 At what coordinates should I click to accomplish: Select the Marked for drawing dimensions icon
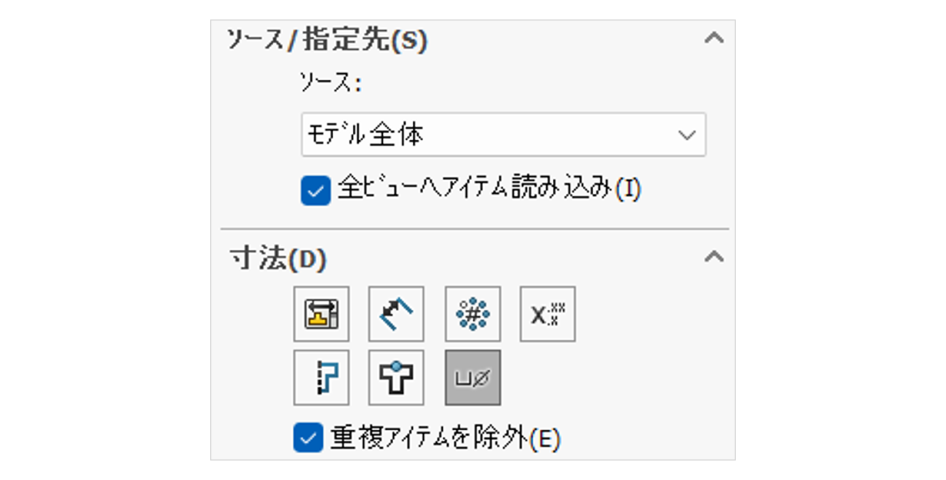322,315
